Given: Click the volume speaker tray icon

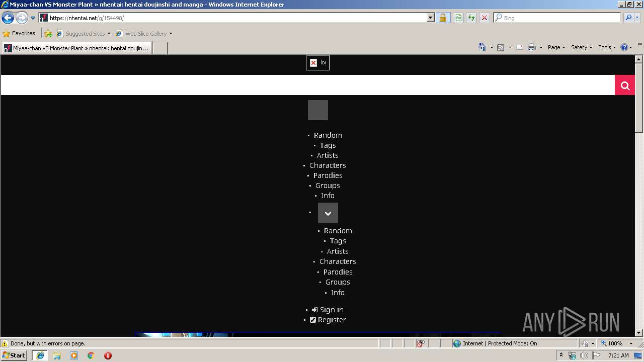Looking at the screenshot, I should coord(584,355).
